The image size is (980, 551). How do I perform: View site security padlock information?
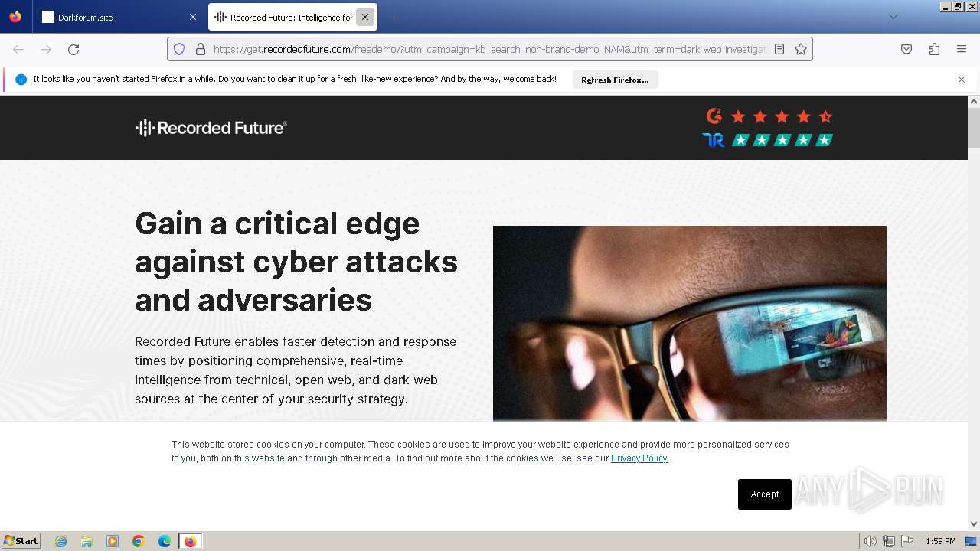click(201, 49)
